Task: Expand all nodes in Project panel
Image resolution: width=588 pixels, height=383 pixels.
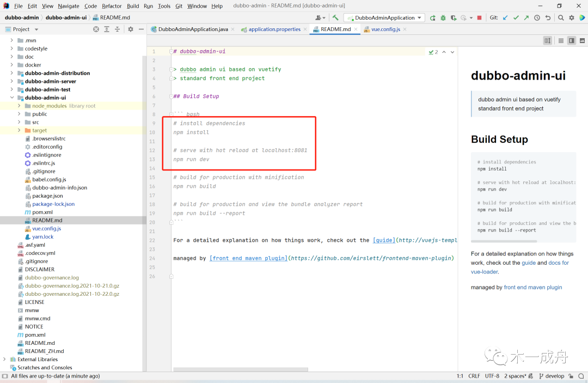Action: pos(107,29)
